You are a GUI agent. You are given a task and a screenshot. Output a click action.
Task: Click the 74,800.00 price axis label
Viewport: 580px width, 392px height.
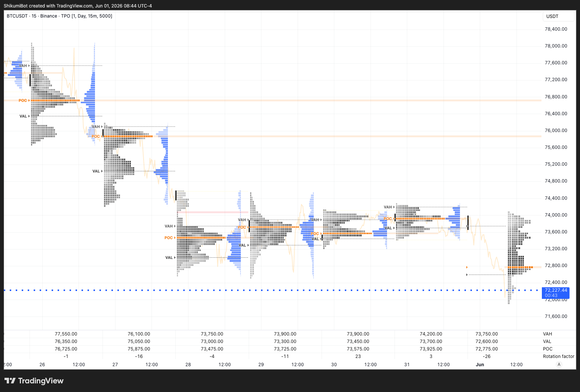(x=556, y=181)
